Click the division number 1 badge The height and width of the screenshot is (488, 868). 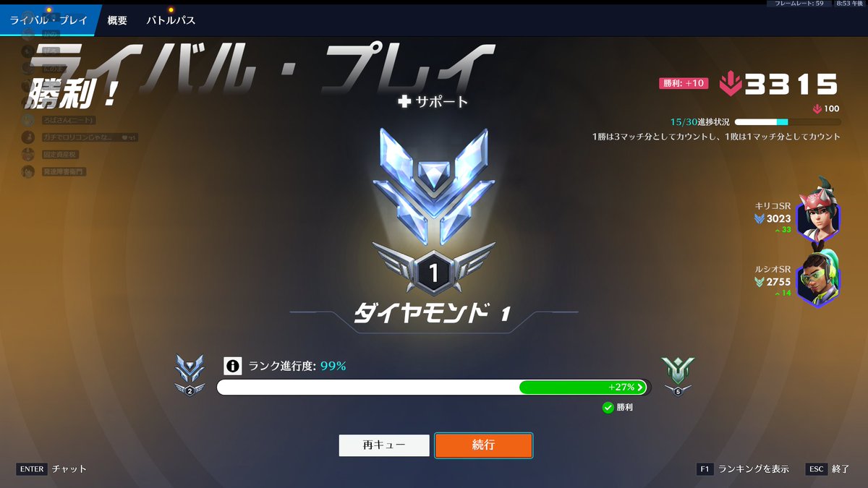coord(434,273)
